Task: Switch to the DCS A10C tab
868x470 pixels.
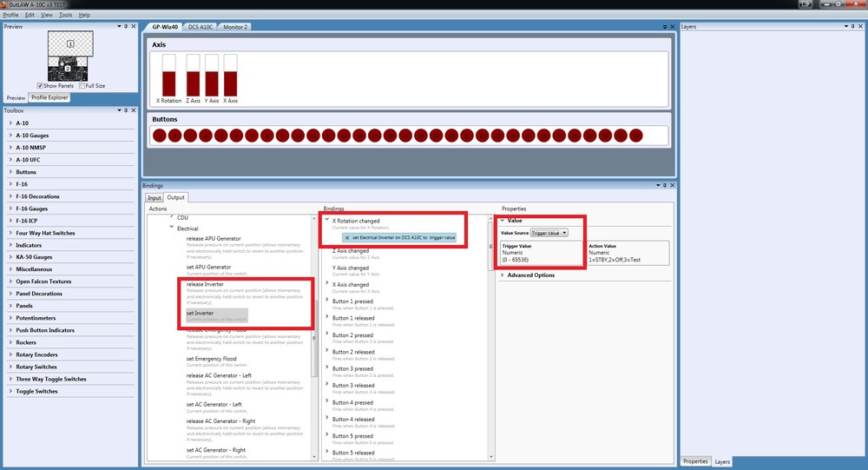Action: 201,27
